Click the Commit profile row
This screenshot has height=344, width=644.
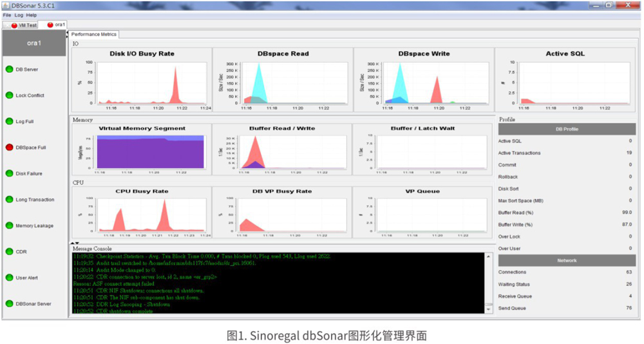(567, 165)
